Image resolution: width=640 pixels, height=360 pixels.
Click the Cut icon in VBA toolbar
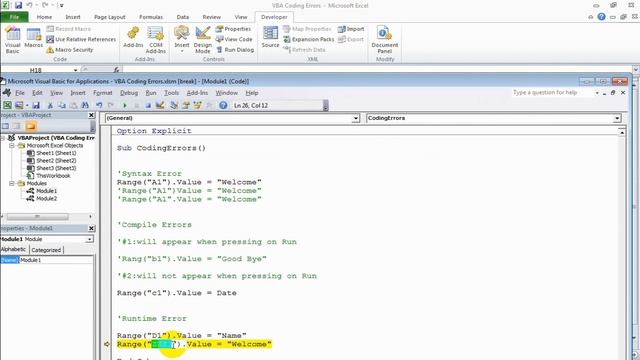pos(50,105)
